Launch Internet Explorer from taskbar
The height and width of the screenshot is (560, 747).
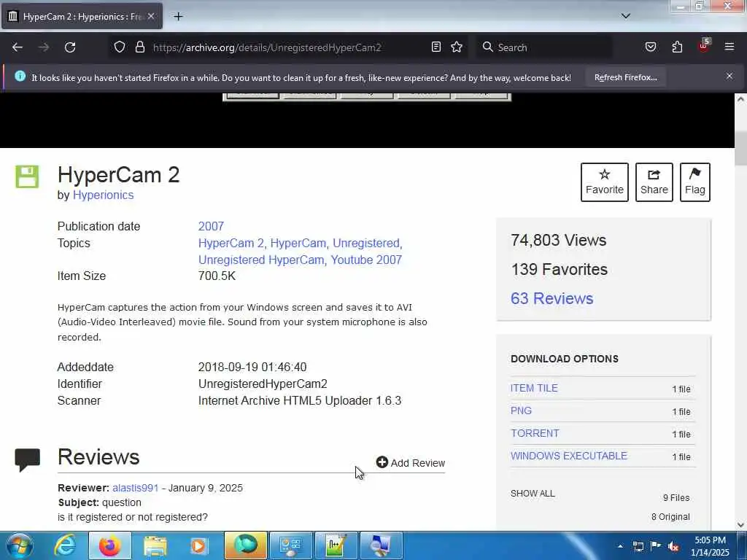(64, 545)
